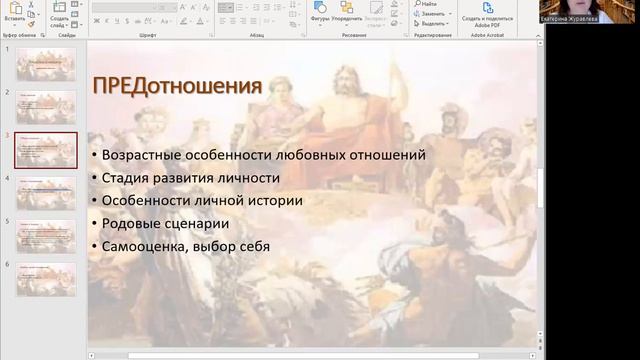The height and width of the screenshot is (360, 640).
Task: Select slide 2 thumbnail
Action: (46, 108)
